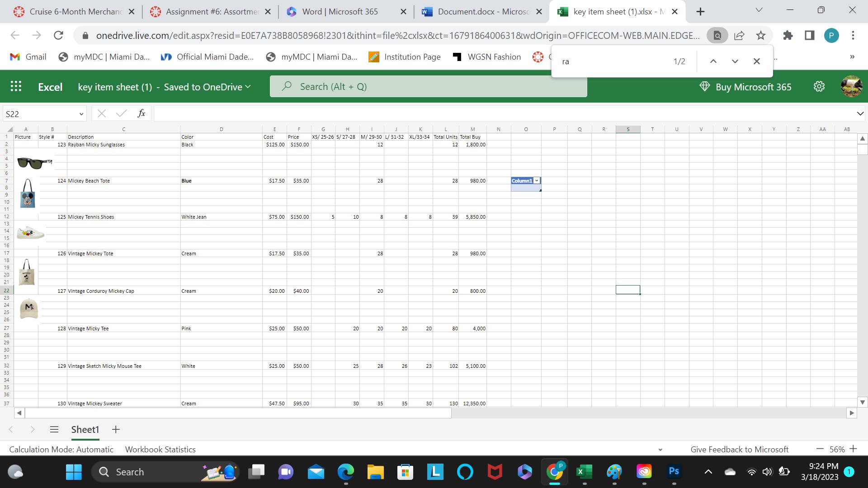Open file name saved-status dropdown
868x488 pixels.
pos(248,87)
